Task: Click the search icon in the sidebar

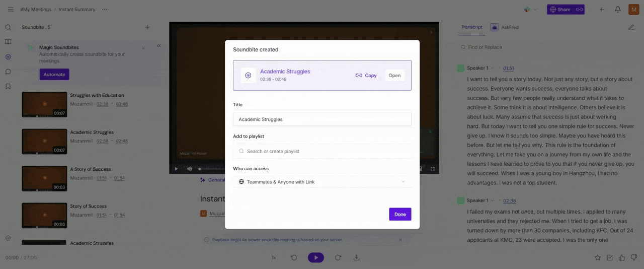Action: click(x=8, y=28)
